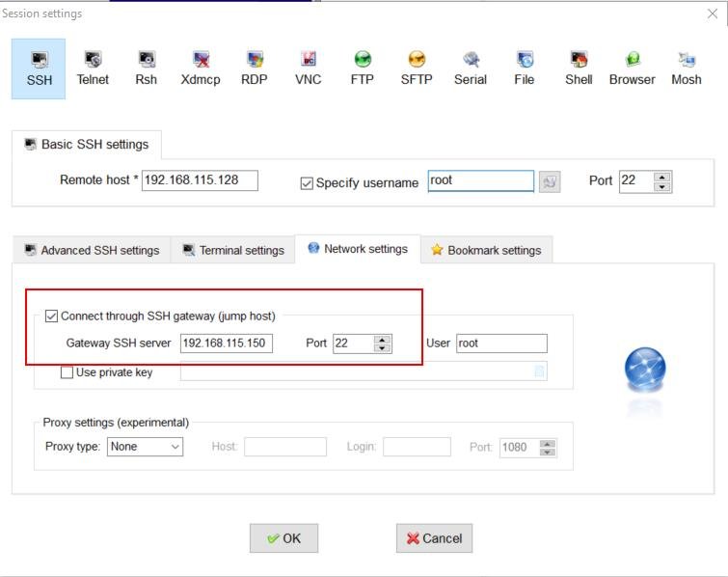The height and width of the screenshot is (577, 728).
Task: Toggle Connect through SSH gateway checkbox
Action: [x=51, y=316]
